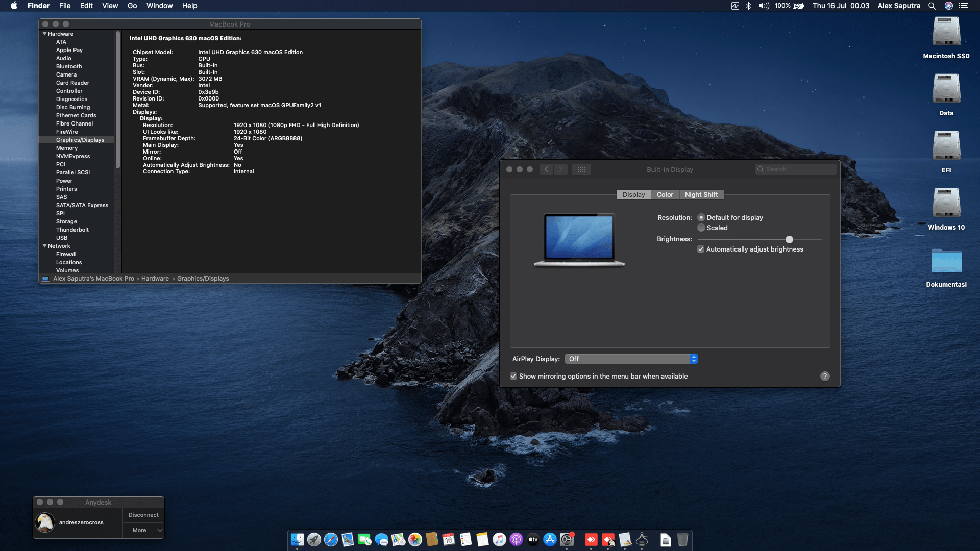Image resolution: width=980 pixels, height=551 pixels.
Task: Select the Scaled resolution radio button
Action: [x=702, y=228]
